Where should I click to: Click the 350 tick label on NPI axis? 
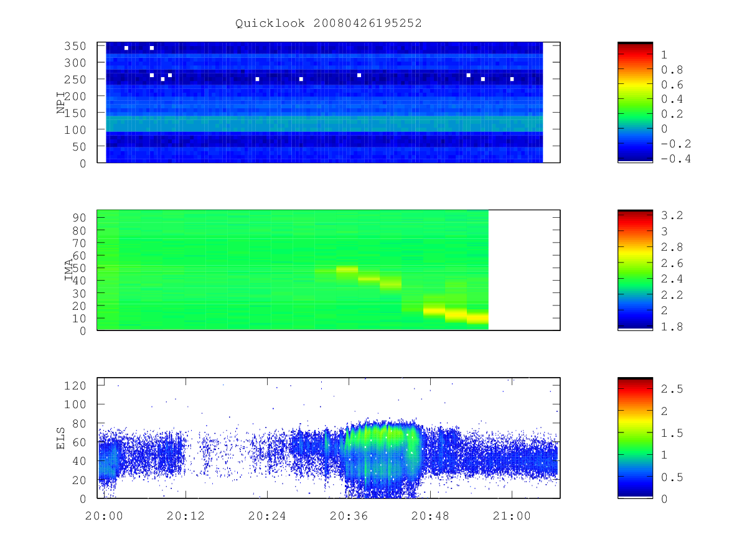77,46
